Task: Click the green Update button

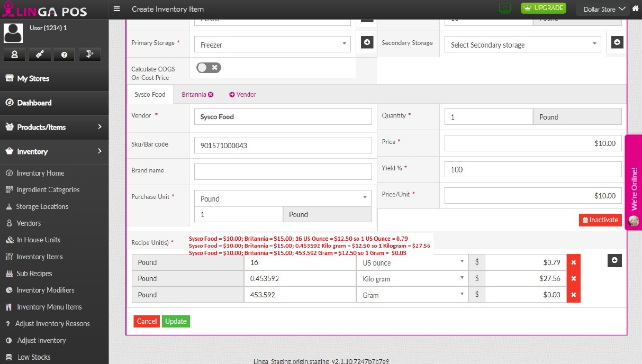Action: (x=176, y=321)
